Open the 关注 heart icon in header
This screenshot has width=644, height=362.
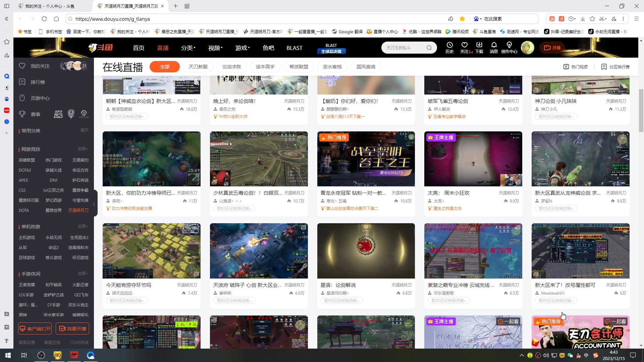tap(465, 47)
